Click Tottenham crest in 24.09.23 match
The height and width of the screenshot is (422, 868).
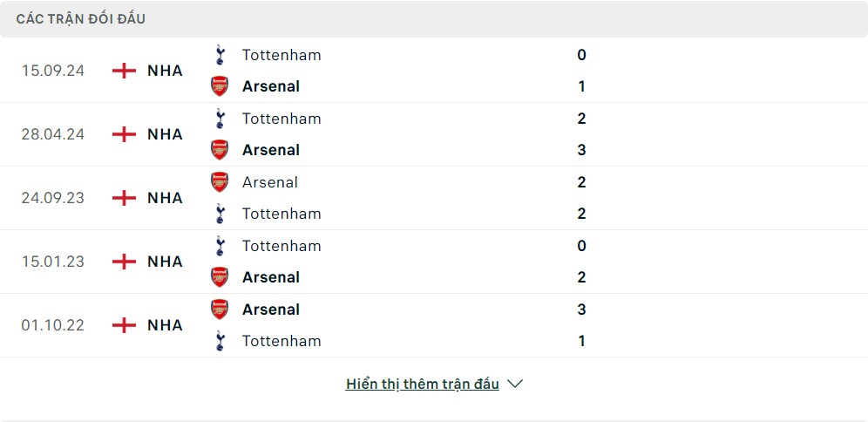[220, 214]
